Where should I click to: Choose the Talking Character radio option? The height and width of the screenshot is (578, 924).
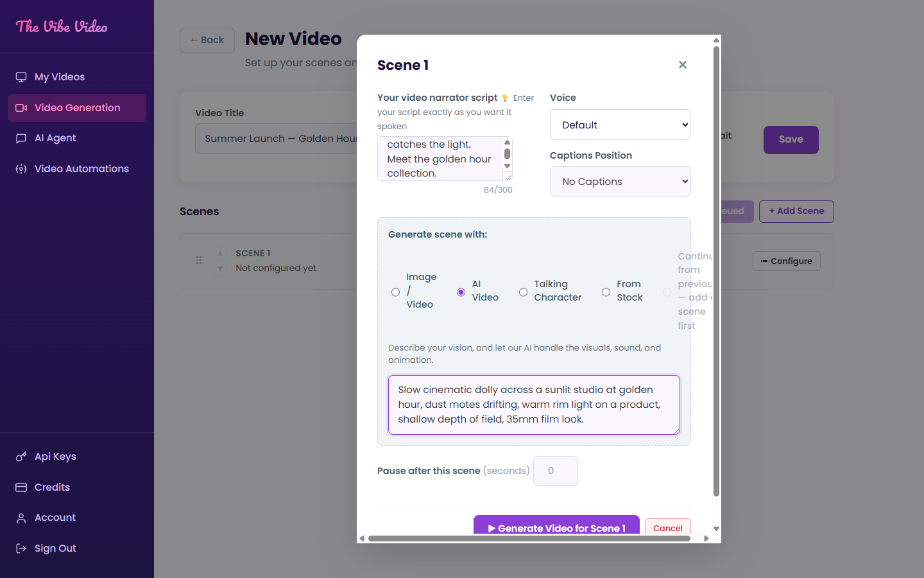point(523,292)
